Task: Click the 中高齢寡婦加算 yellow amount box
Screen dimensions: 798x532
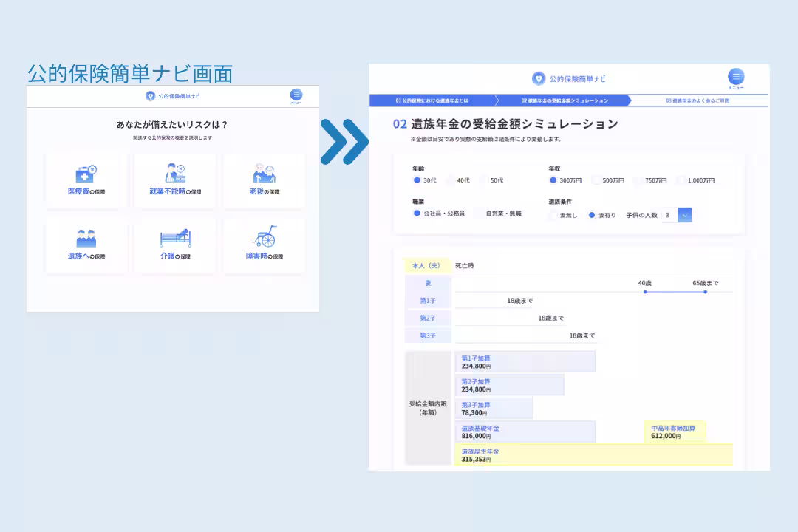Action: (x=675, y=432)
